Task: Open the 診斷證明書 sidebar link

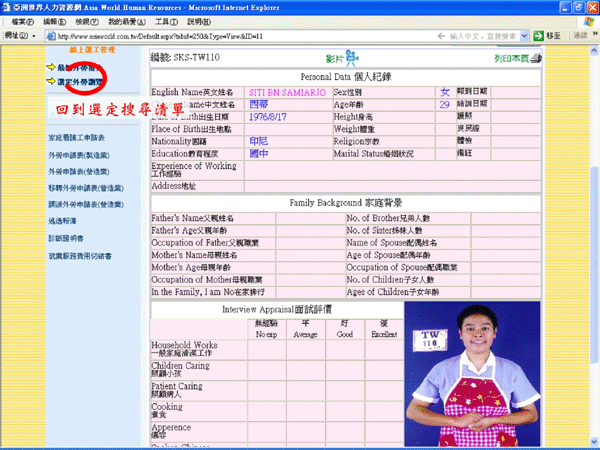Action: point(66,238)
